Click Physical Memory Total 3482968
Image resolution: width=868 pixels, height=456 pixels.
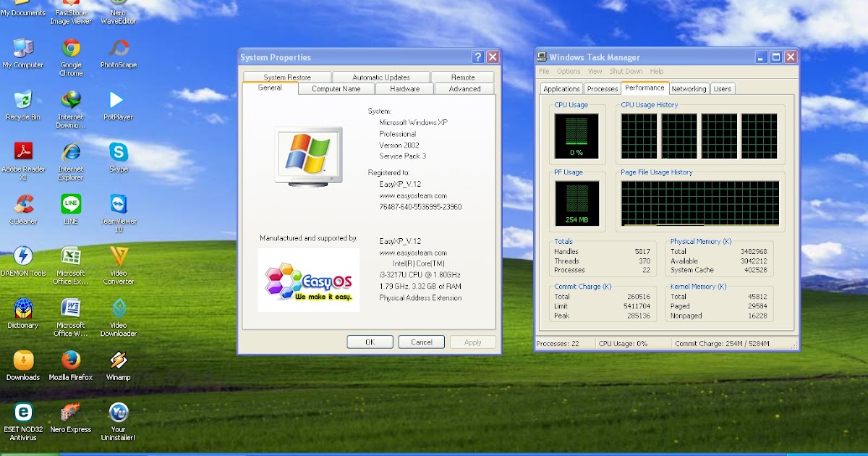click(754, 251)
